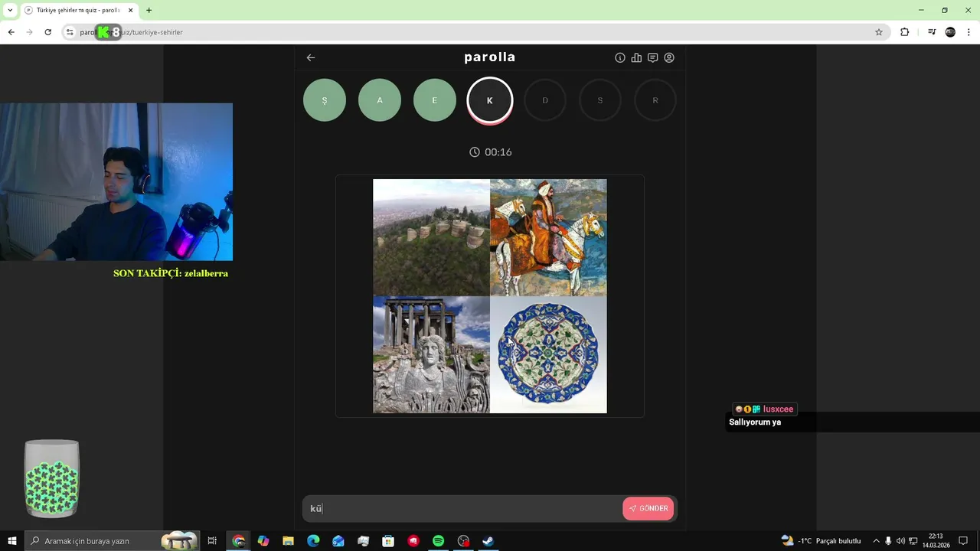Click the blue ceramic plate image
Image resolution: width=980 pixels, height=551 pixels.
(x=548, y=355)
